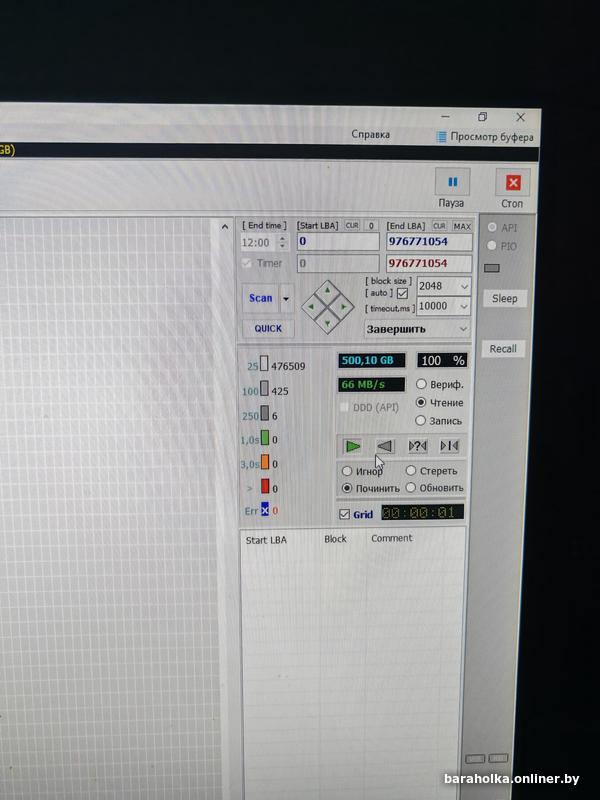Screen dimensions: 600x800
Task: Click the 25 ms white block swatch
Action: click(x=264, y=364)
